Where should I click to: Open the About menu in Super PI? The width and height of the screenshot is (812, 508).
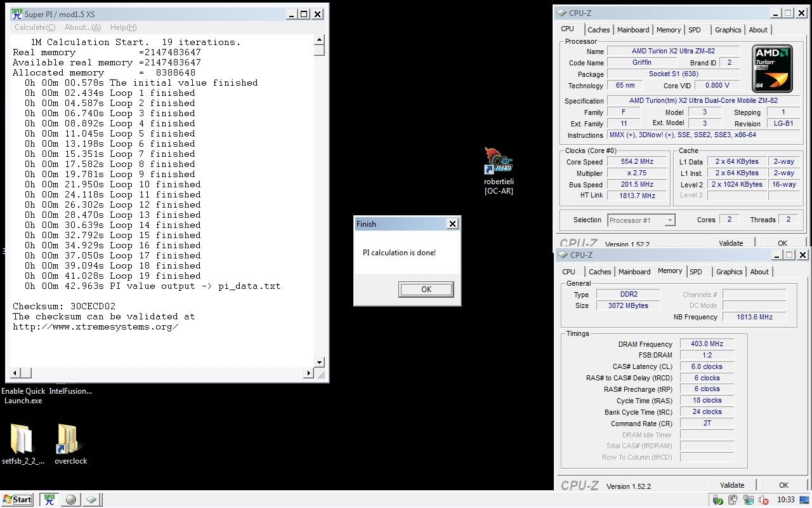pyautogui.click(x=82, y=27)
